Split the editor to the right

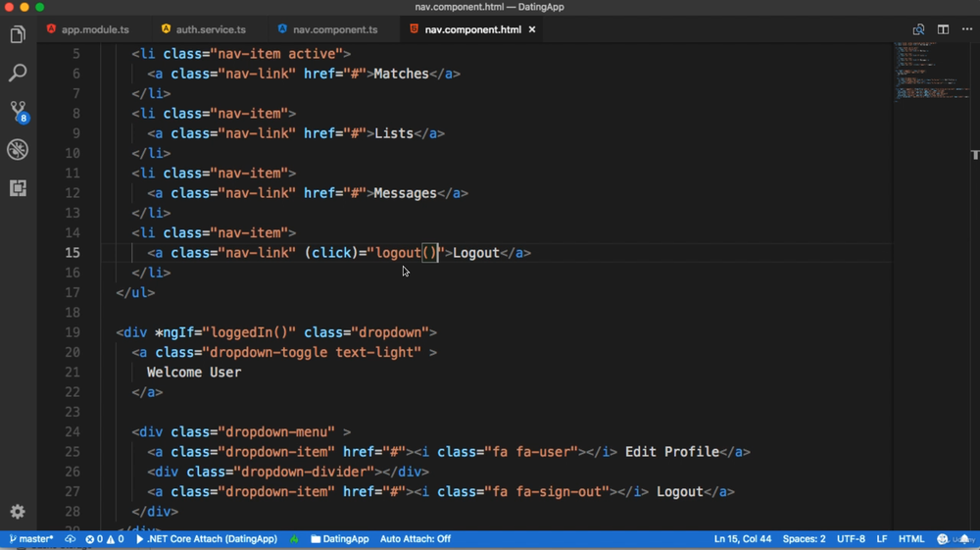pyautogui.click(x=943, y=29)
